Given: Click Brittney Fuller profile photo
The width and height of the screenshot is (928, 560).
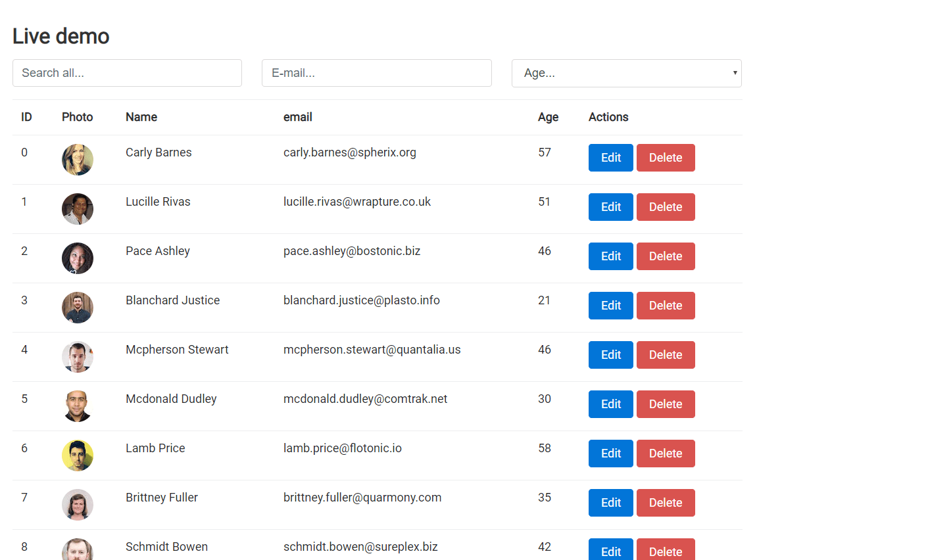Looking at the screenshot, I should tap(78, 505).
